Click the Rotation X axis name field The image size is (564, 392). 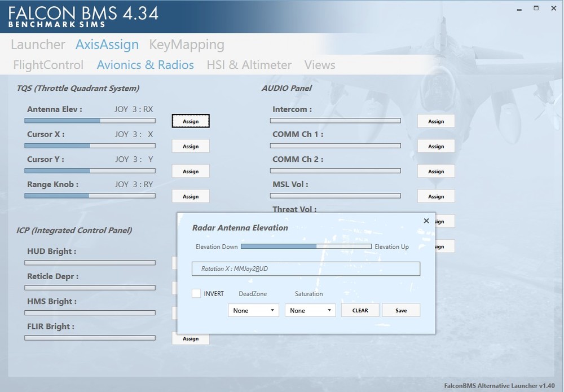306,269
